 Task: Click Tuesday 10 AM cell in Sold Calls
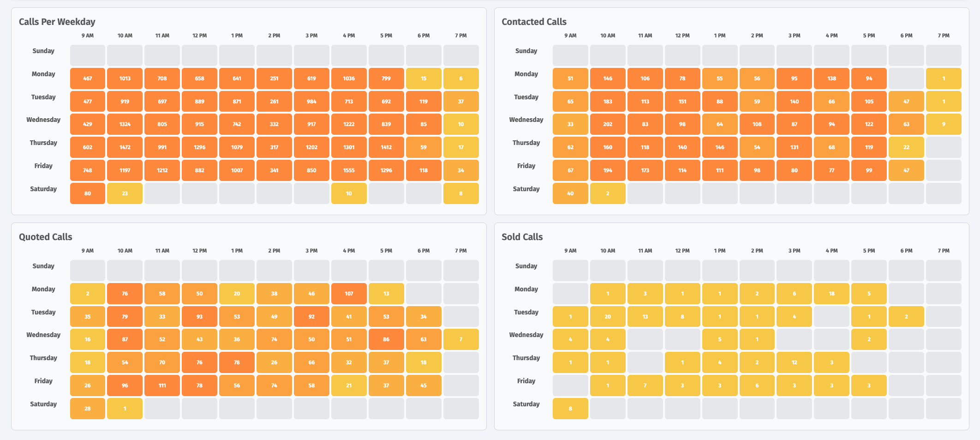(x=608, y=317)
